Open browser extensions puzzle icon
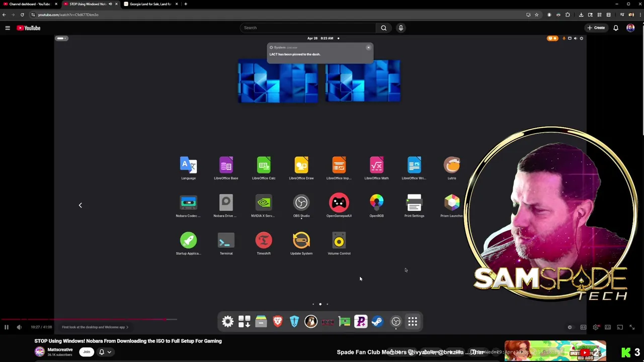This screenshot has height=362, width=644. click(x=568, y=15)
